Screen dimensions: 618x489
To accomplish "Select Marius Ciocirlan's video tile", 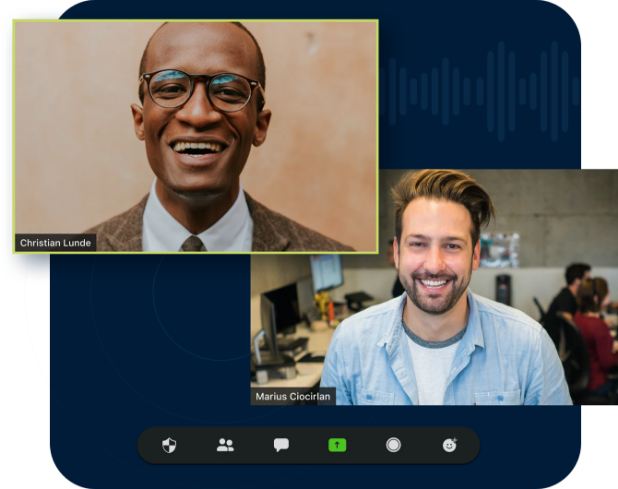I will click(434, 287).
